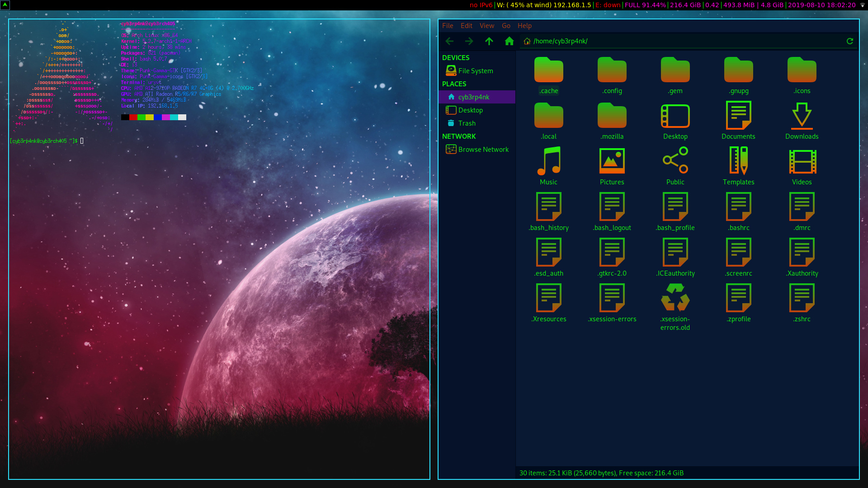Reload the folder with refresh icon

[850, 41]
